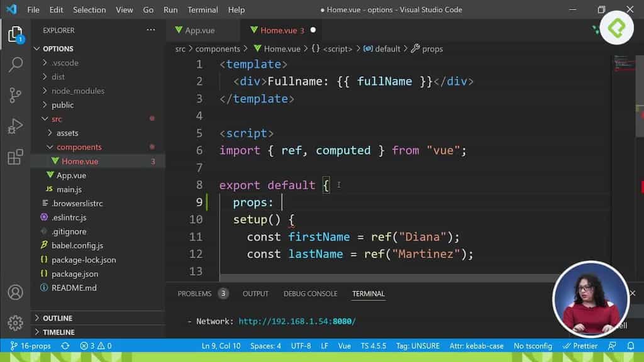644x362 pixels.
Task: Open the Search view in the activity bar
Action: pos(16,65)
